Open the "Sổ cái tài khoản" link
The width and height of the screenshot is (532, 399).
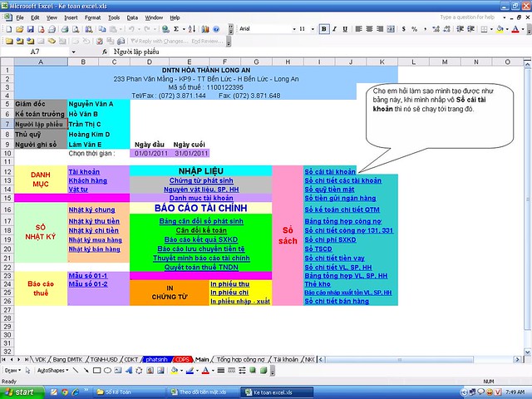pos(330,171)
